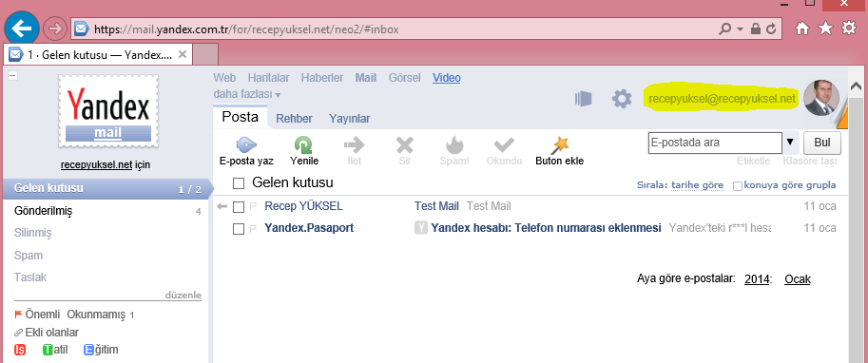Click the Yenile refresh icon
Viewport: 868px width, 363px height.
[x=304, y=145]
